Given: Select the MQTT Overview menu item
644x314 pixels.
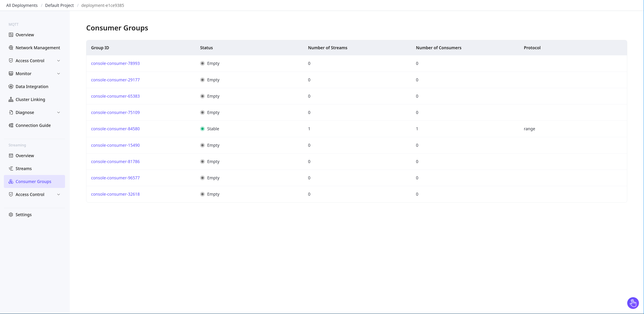Looking at the screenshot, I should click(x=25, y=34).
